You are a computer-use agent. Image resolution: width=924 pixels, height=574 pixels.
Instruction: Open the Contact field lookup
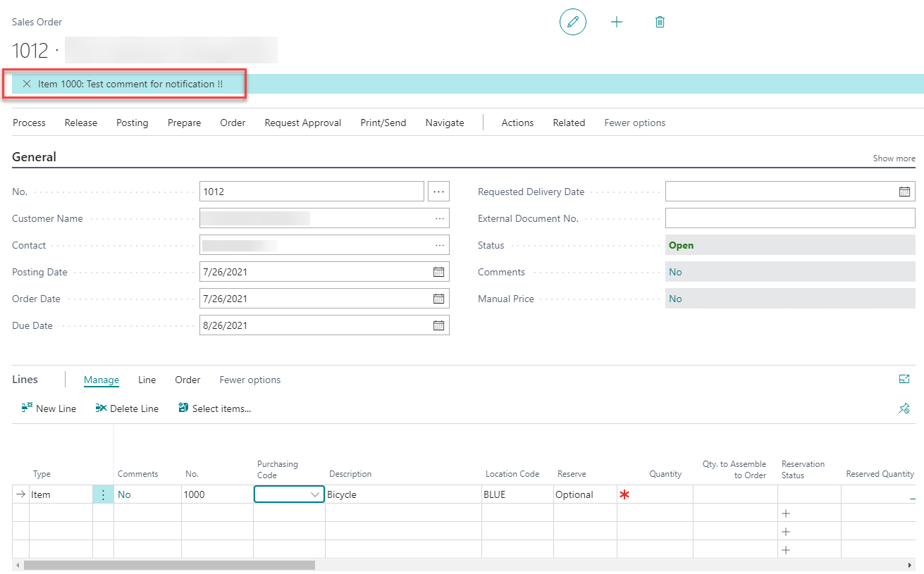pyautogui.click(x=440, y=245)
